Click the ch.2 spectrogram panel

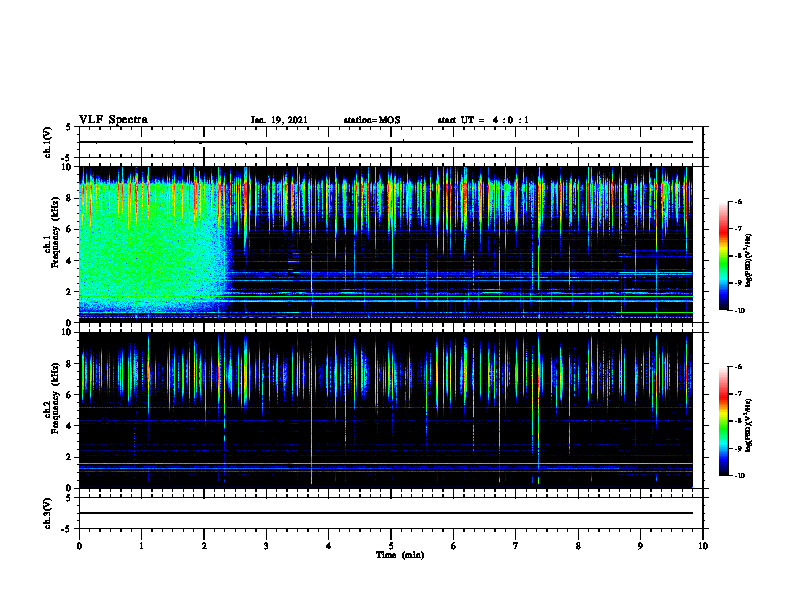click(386, 410)
